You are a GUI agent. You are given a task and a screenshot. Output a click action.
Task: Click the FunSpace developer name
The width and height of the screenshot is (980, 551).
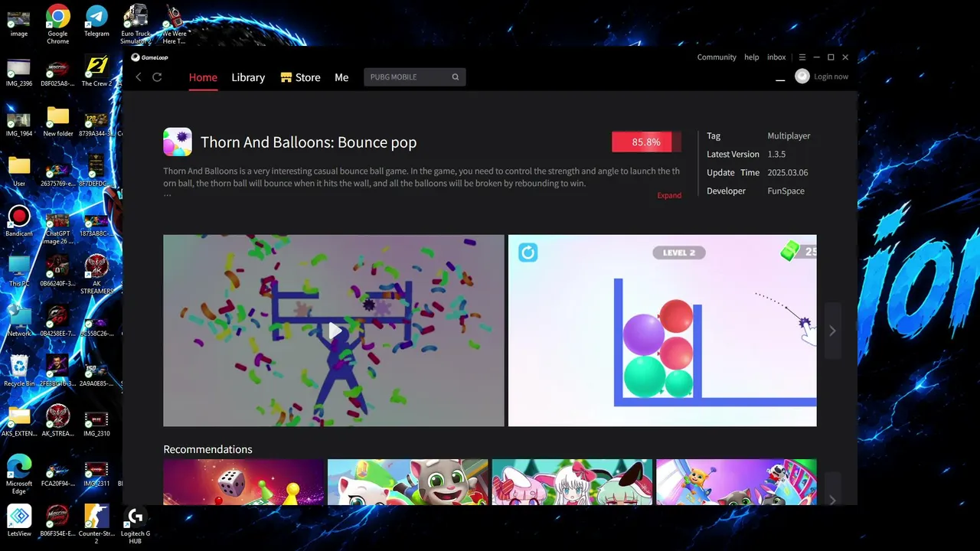[x=786, y=191]
